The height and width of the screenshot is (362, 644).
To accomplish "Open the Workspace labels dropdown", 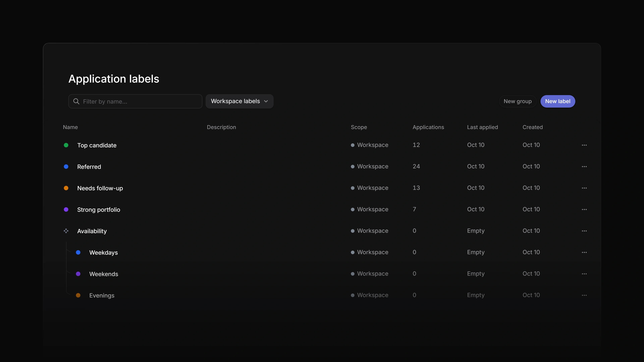I will pos(239,101).
